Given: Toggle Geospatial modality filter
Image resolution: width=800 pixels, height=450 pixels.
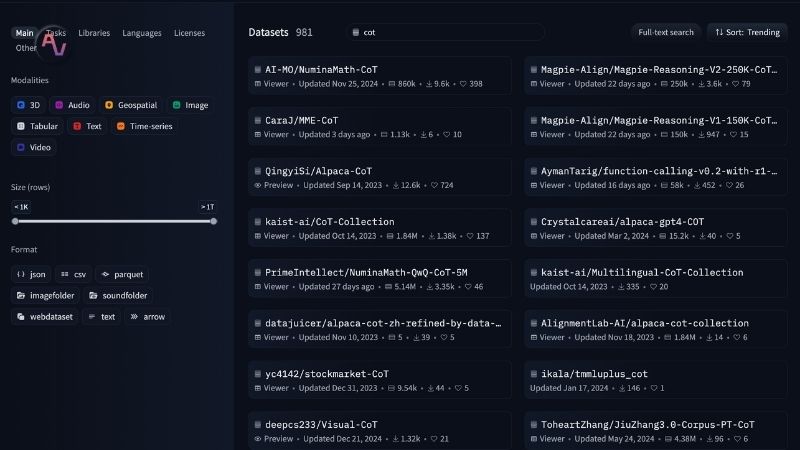Looking at the screenshot, I should [x=131, y=105].
